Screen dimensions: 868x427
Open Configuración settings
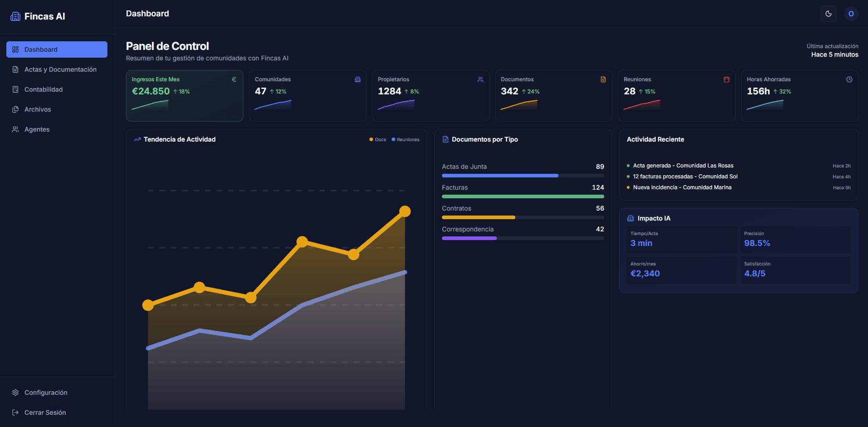point(45,393)
